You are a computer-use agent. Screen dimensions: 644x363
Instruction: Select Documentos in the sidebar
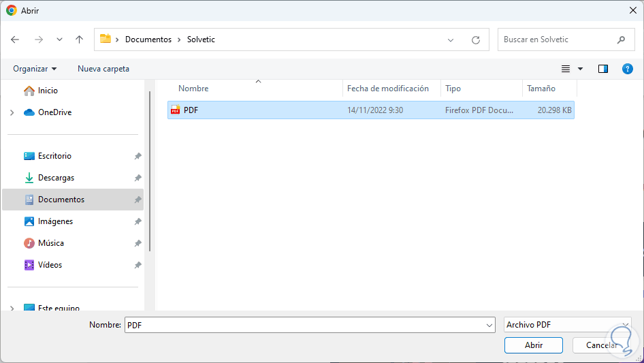(73, 200)
